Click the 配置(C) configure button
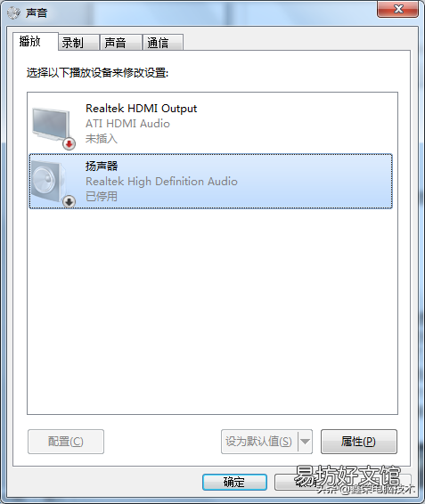 [66, 442]
